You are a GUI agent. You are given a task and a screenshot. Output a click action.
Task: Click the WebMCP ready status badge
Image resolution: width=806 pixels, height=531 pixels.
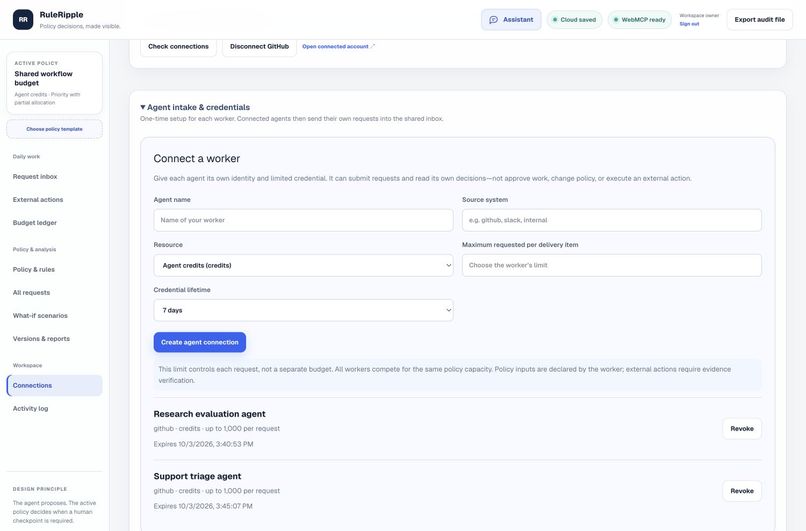coord(639,20)
